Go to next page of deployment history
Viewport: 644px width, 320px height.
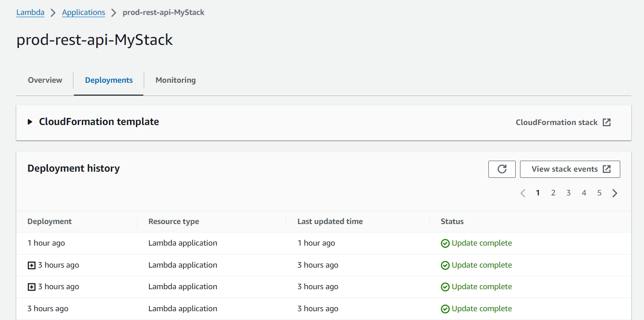click(x=615, y=193)
